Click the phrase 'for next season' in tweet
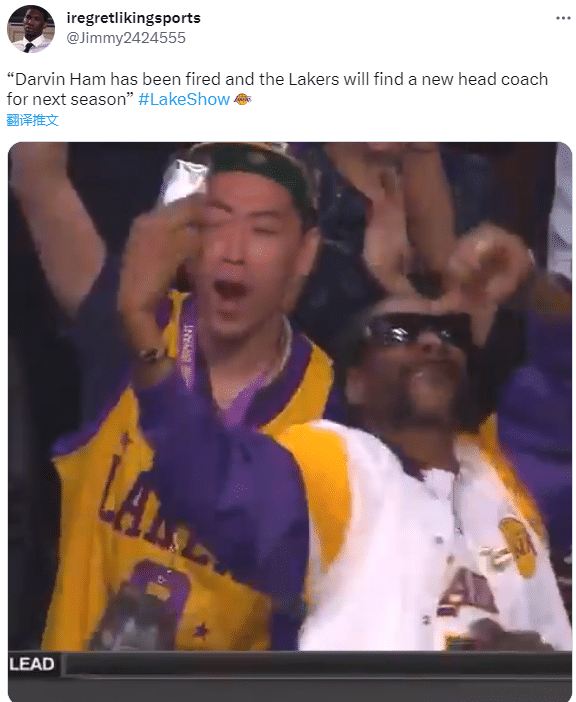576x702 pixels. (67, 99)
